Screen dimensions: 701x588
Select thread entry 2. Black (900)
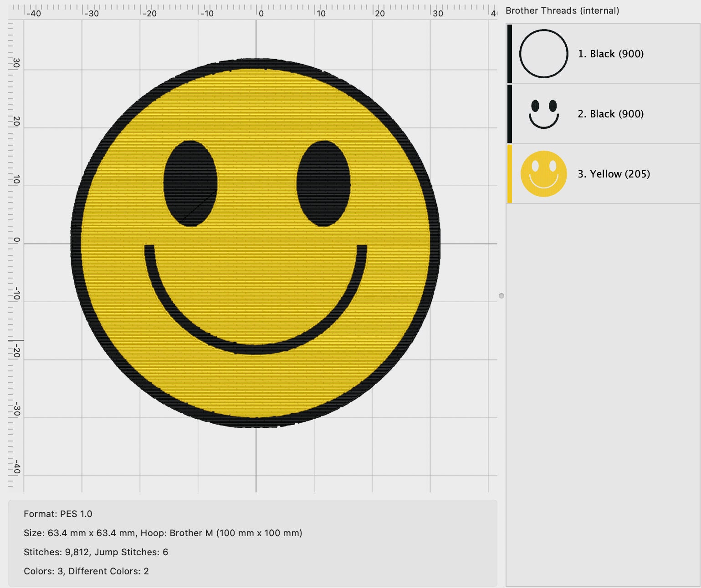click(x=610, y=114)
